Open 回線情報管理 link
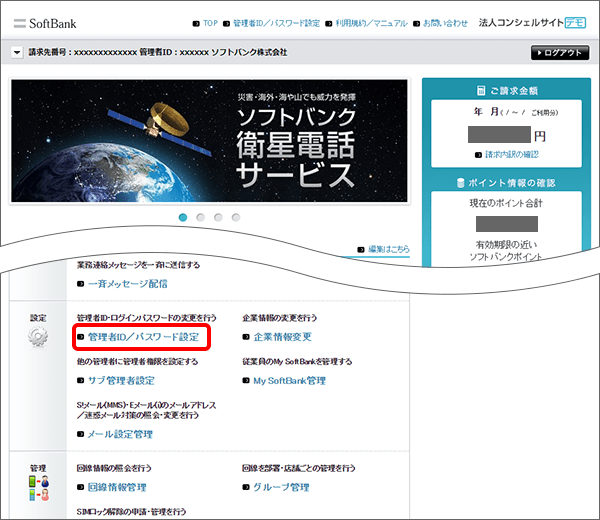Screen dimensions: 600x520 click(117, 487)
